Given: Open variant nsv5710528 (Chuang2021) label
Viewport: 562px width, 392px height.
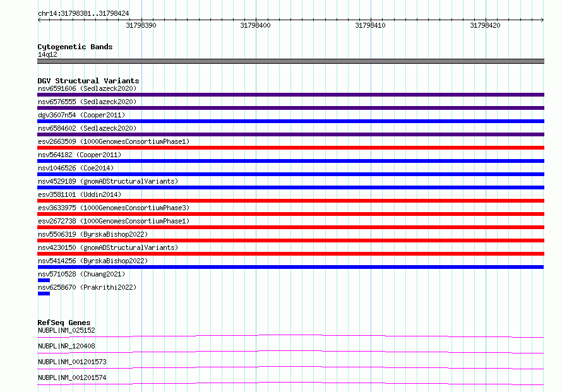Looking at the screenshot, I should click(81, 274).
